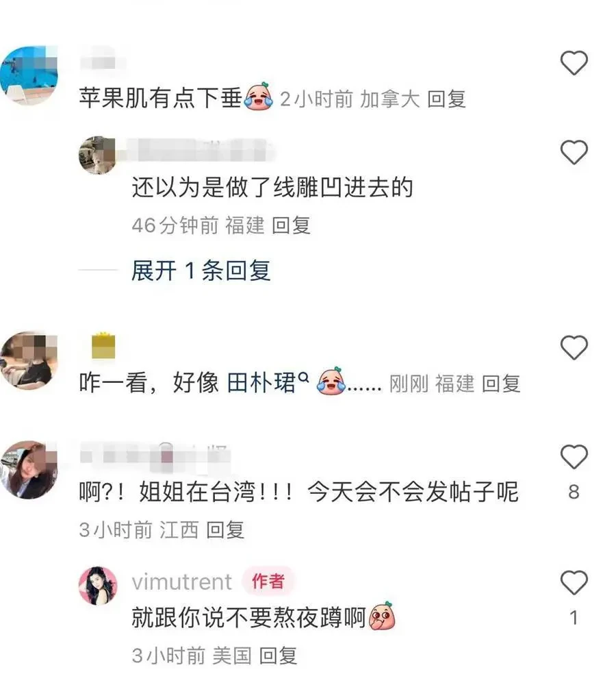Like the 苹果肌有点下垂 comment
The image size is (616, 685).
coord(574,63)
